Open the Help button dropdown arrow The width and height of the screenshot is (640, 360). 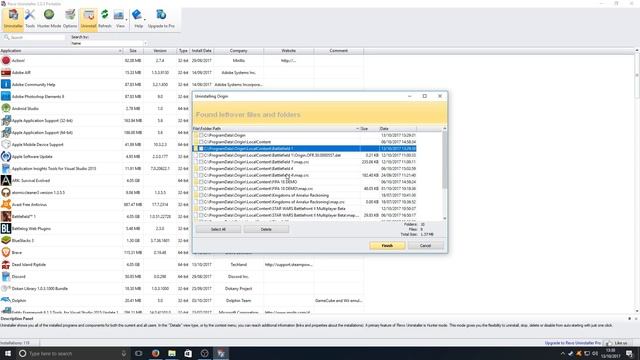point(144,20)
